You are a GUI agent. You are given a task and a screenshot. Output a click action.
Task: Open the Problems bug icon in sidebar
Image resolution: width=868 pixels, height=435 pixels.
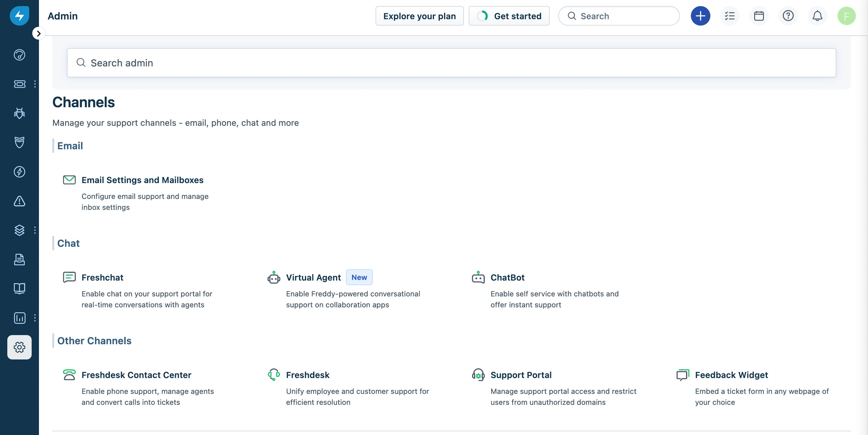coord(19,113)
